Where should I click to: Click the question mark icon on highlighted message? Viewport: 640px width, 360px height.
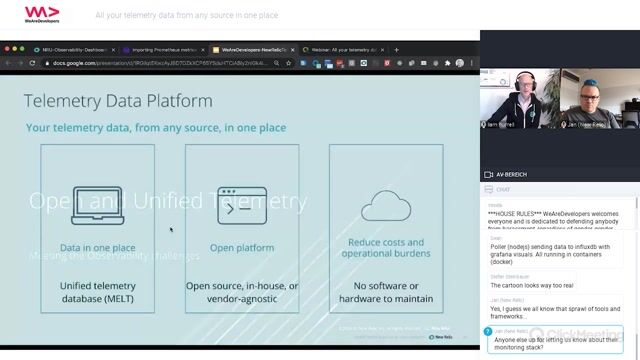[488, 331]
